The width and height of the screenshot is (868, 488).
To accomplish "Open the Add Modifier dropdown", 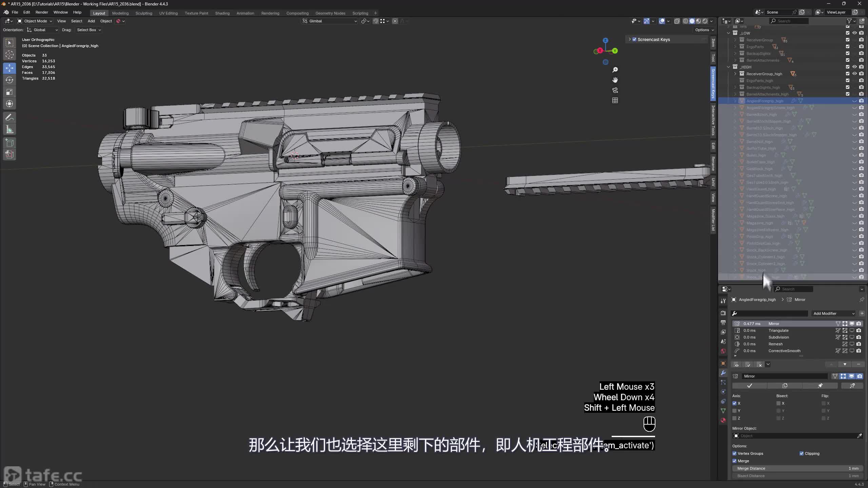I will 834,313.
